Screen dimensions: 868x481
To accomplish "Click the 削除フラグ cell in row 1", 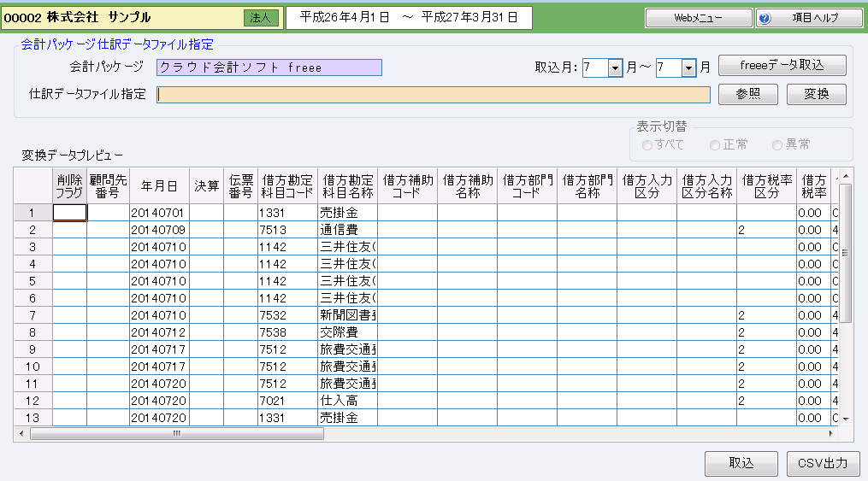I will (69, 213).
